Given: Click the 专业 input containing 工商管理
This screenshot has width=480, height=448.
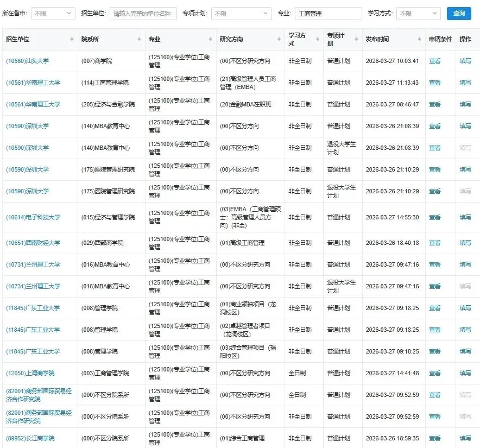Looking at the screenshot, I should 328,14.
